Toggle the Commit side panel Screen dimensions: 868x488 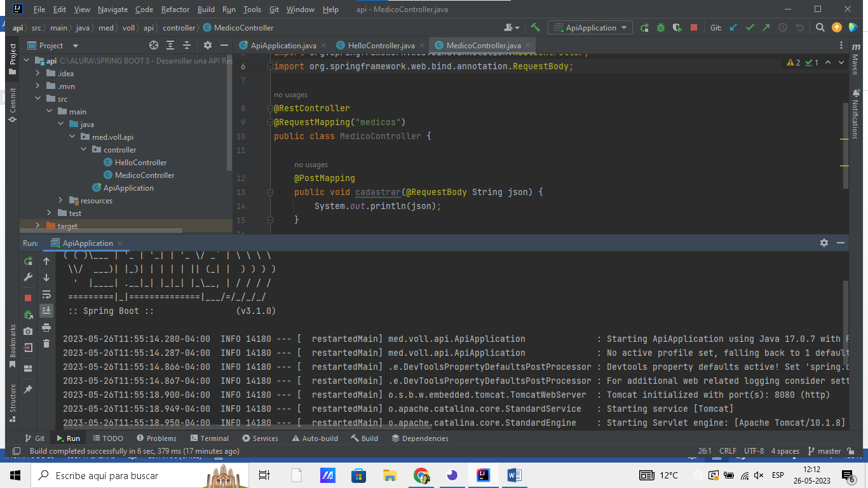(12, 105)
